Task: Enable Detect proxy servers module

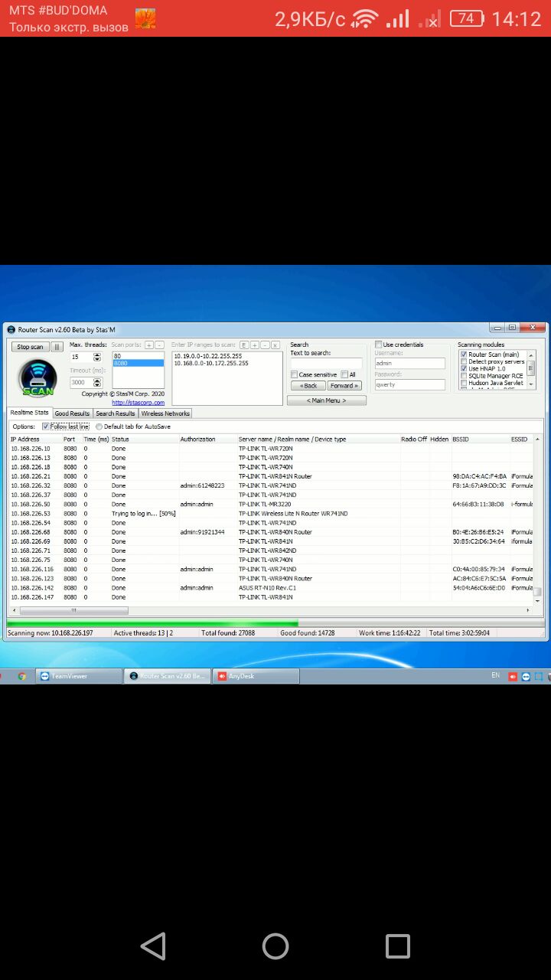Action: (464, 361)
